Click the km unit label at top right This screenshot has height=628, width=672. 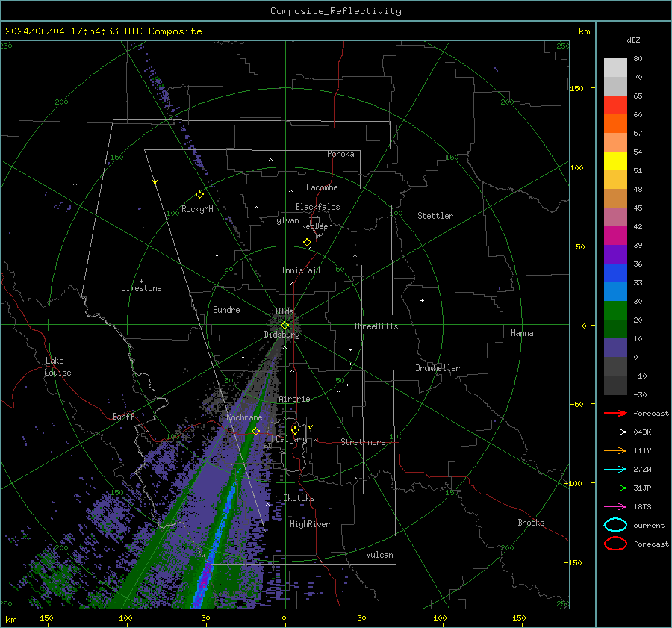pyautogui.click(x=584, y=31)
